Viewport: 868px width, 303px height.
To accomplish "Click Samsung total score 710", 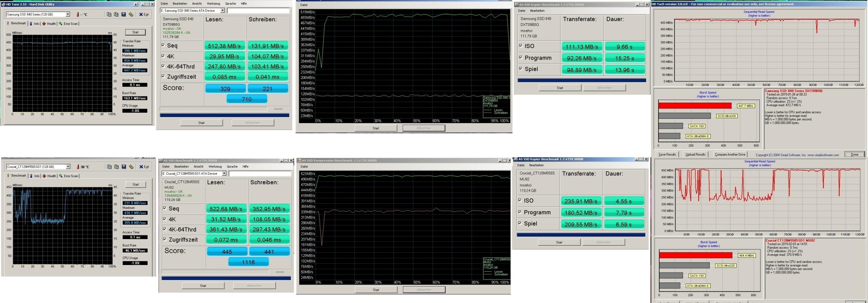I will tap(247, 99).
